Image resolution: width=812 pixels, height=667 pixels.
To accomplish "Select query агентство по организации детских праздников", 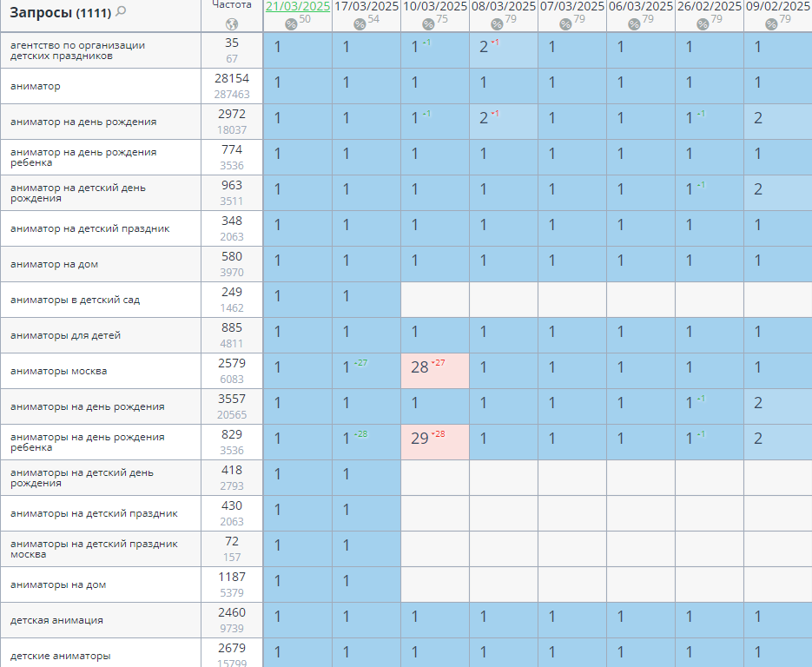I will (77, 50).
